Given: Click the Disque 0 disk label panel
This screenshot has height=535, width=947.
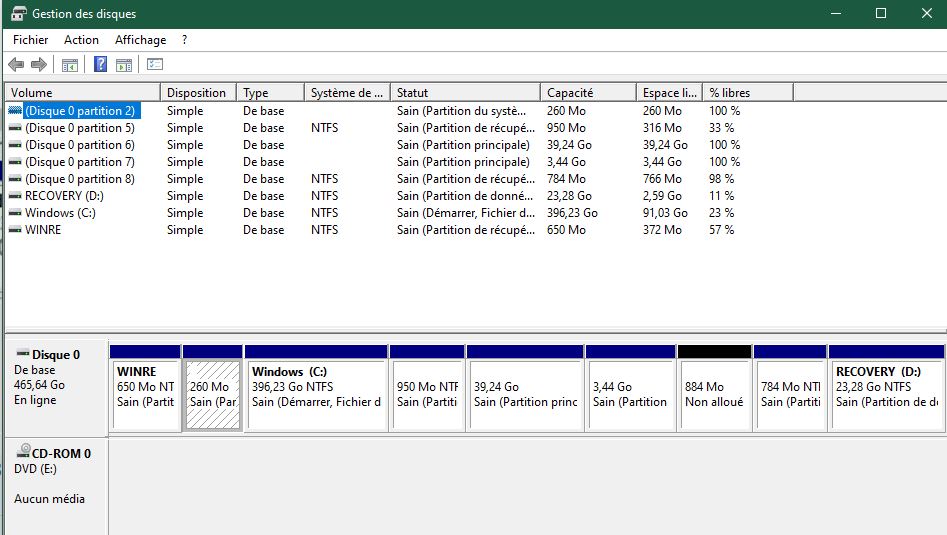Looking at the screenshot, I should pyautogui.click(x=56, y=388).
